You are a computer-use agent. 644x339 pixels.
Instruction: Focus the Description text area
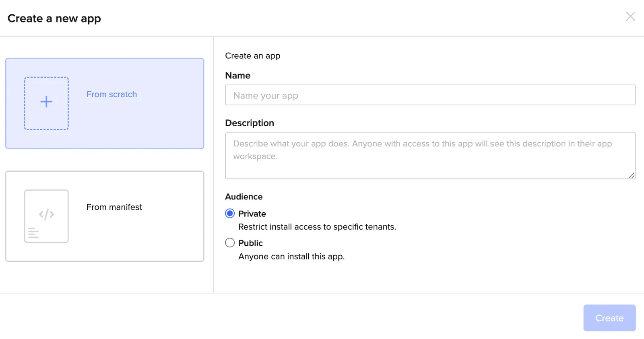[430, 156]
